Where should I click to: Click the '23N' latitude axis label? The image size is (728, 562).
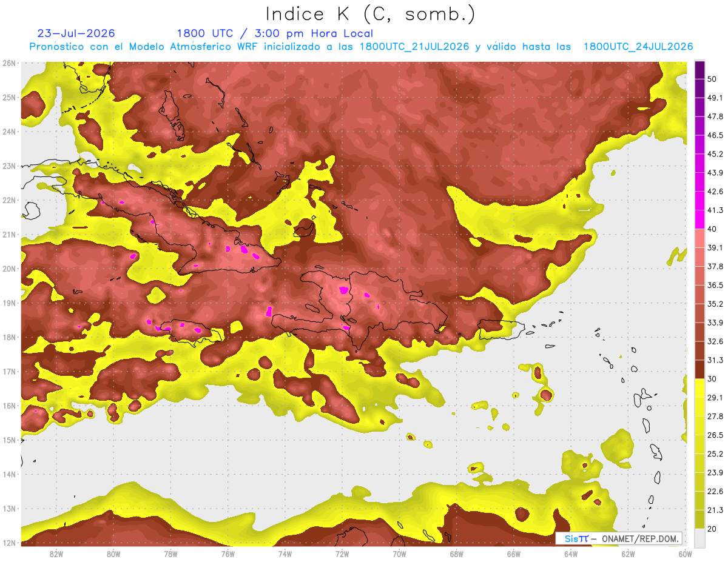9,166
